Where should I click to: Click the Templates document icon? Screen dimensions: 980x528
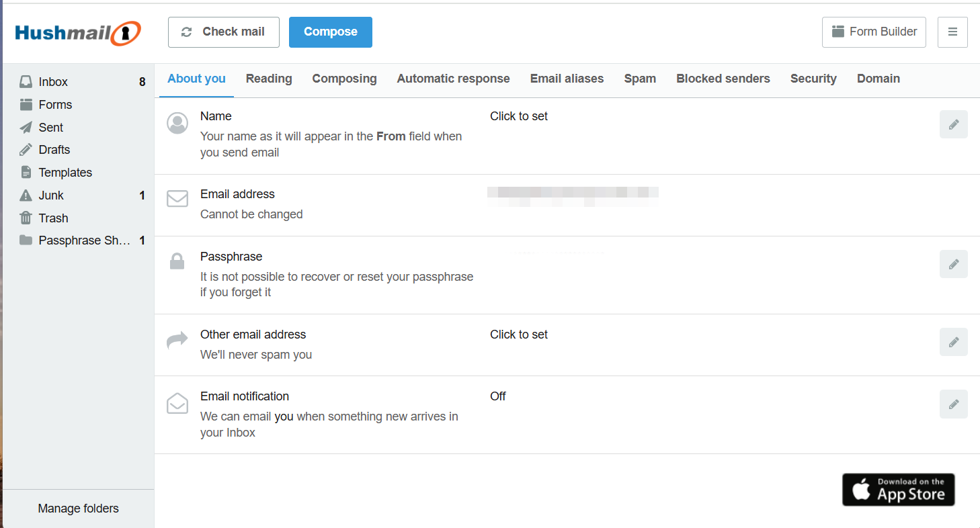[26, 173]
